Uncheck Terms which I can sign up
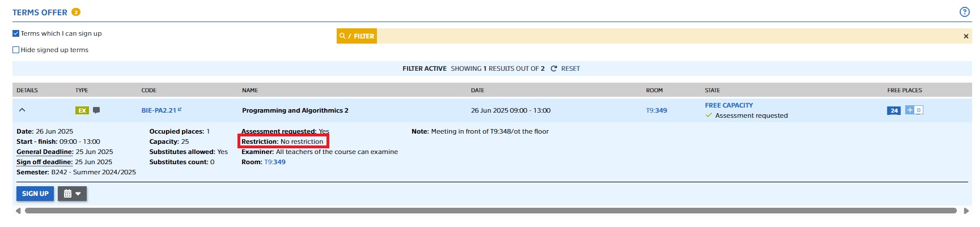The height and width of the screenshot is (227, 980). (16, 33)
